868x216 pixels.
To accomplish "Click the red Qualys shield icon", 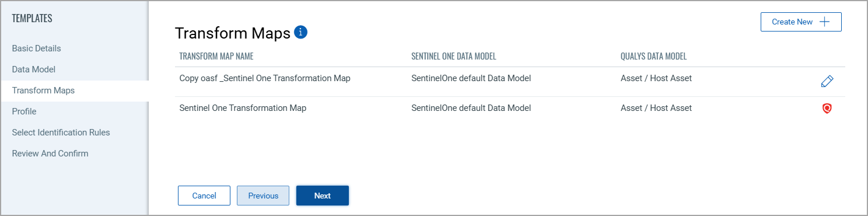I will click(x=827, y=109).
